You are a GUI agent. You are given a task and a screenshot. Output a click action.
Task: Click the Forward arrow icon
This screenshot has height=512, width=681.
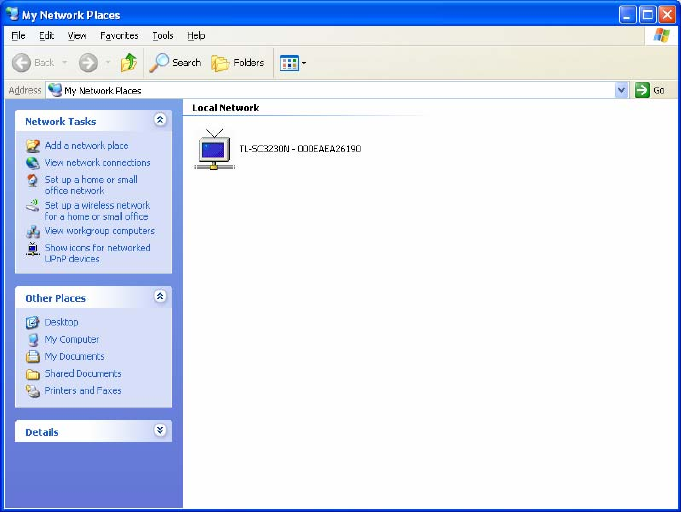click(88, 63)
